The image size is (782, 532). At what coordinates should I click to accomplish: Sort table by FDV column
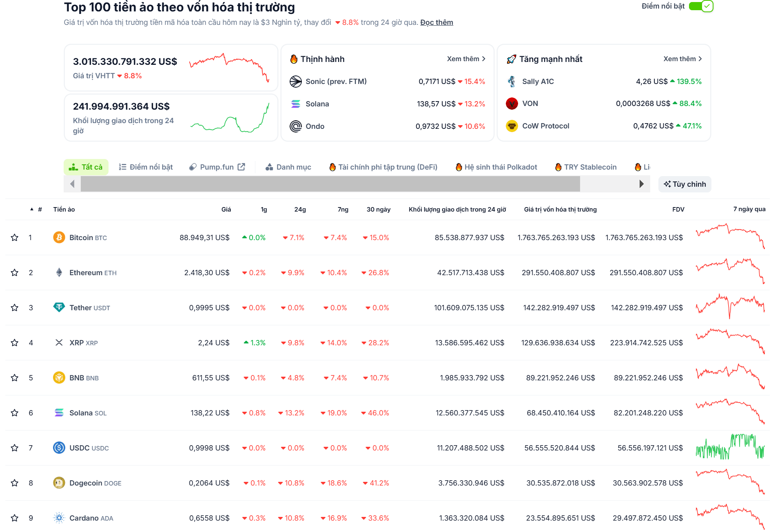[678, 209]
